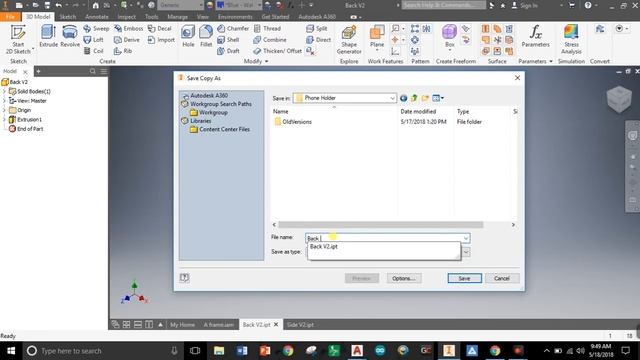This screenshot has height=360, width=640.
Task: Choose the Sweep tool
Action: pos(96,29)
